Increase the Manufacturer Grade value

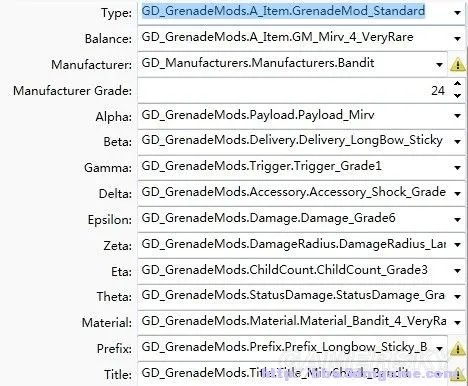(458, 84)
